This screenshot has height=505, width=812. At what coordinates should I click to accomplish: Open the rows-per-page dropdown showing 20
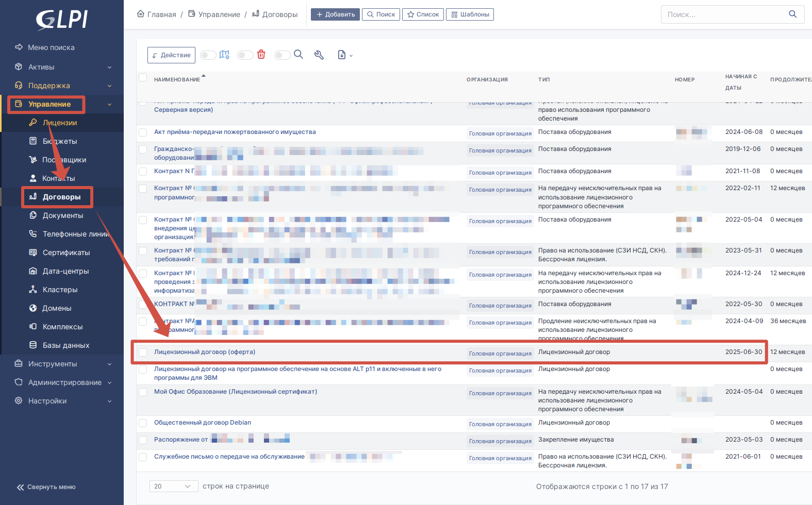173,486
